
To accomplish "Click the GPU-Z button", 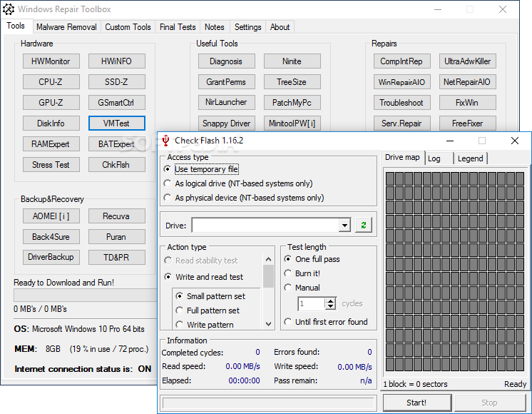I will pyautogui.click(x=51, y=103).
